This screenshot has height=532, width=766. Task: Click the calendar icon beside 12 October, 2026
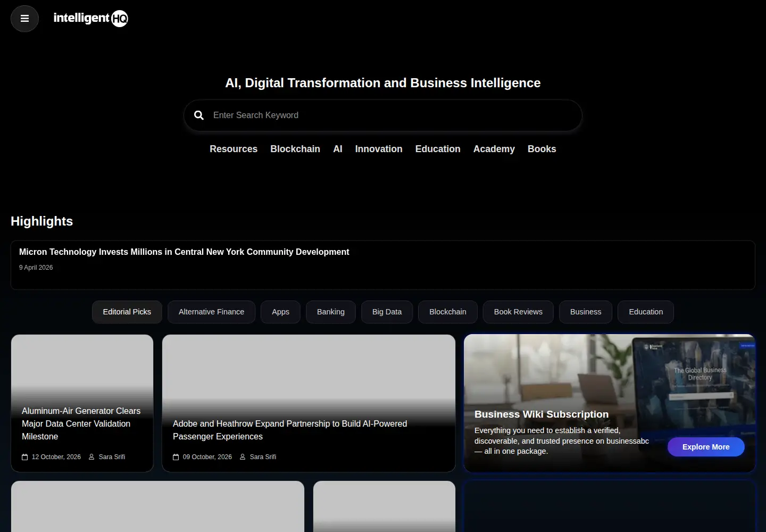coord(24,457)
